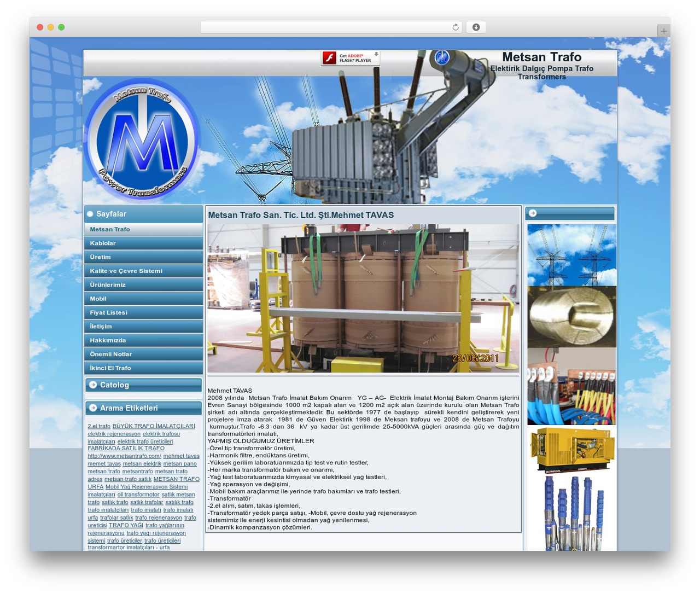Viewport: 700px width, 593px height.
Task: Click the '2.el trafo' tag link
Action: click(99, 426)
